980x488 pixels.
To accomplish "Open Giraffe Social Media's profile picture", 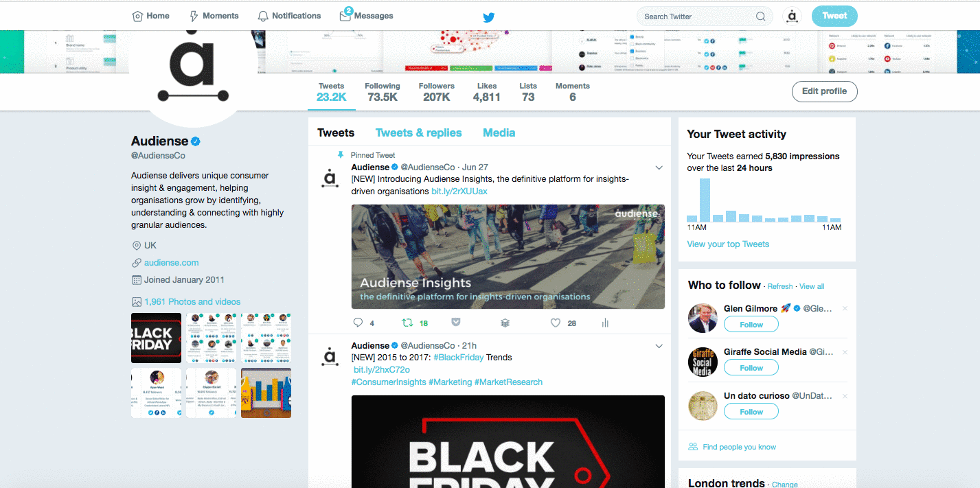I will (x=703, y=362).
